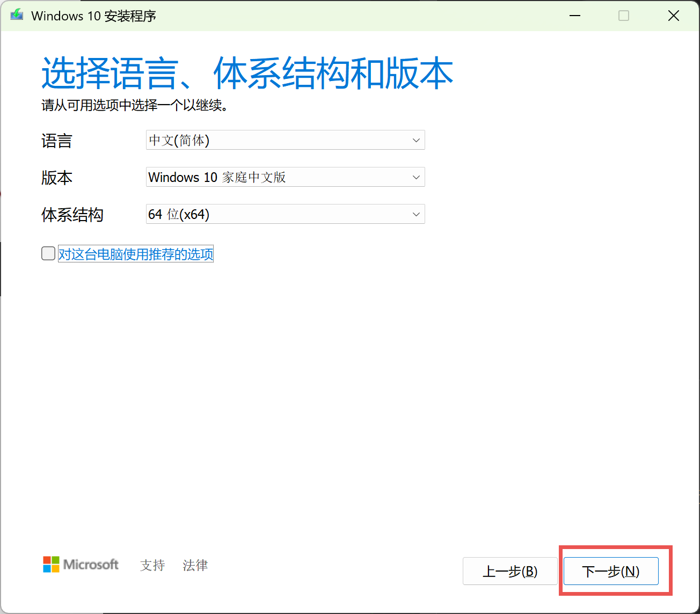Image resolution: width=700 pixels, height=614 pixels.
Task: Open the 体系结构 dropdown showing 64 位(x64)
Action: coord(286,214)
